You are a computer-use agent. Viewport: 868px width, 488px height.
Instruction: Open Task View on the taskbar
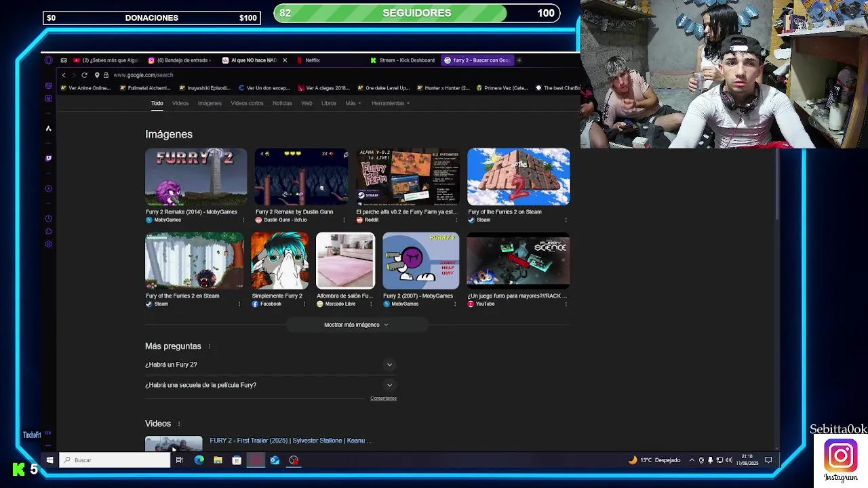coord(179,460)
